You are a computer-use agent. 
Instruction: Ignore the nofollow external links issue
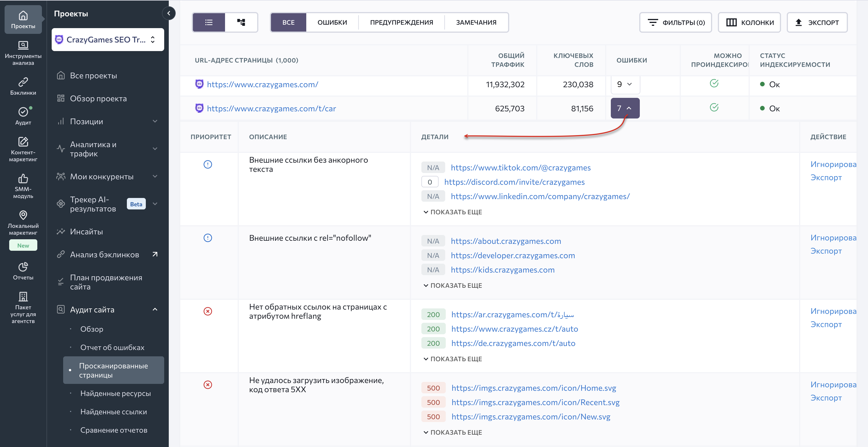pyautogui.click(x=833, y=238)
